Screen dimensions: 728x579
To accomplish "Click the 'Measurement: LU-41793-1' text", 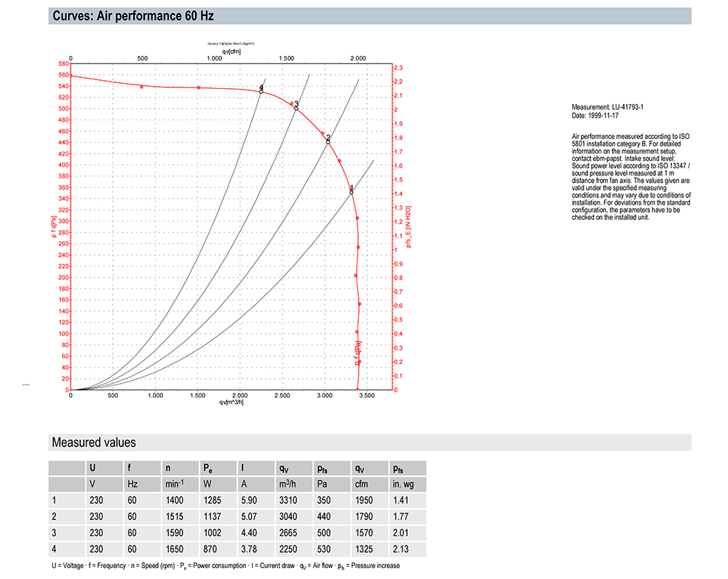I will coord(607,107).
